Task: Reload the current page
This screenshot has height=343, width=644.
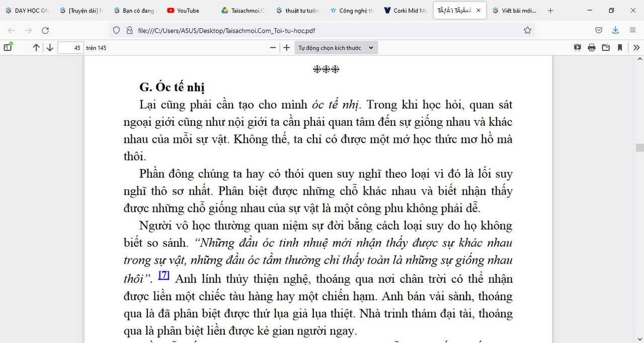Action: tap(45, 30)
